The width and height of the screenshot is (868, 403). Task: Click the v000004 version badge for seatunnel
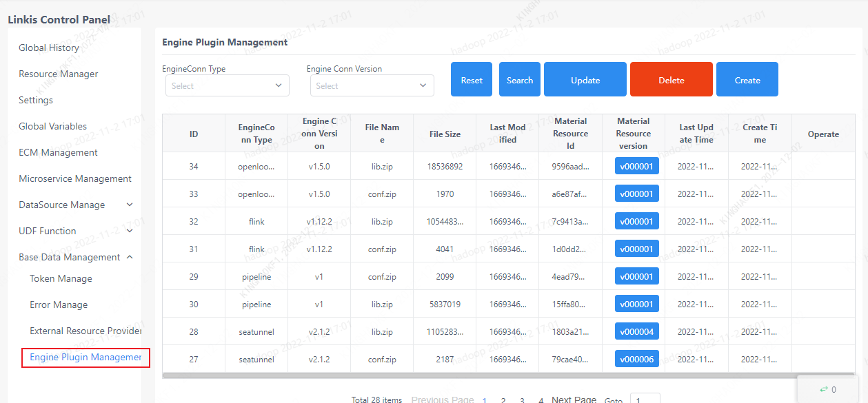point(636,331)
